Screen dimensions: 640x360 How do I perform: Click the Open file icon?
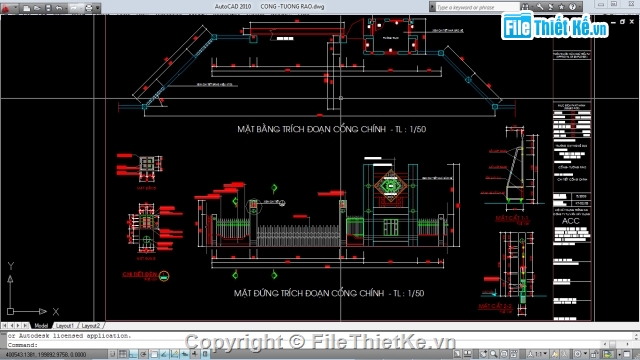coord(37,8)
